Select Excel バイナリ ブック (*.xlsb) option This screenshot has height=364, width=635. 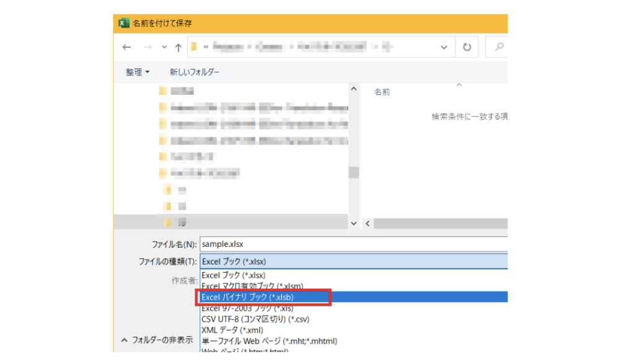point(354,297)
